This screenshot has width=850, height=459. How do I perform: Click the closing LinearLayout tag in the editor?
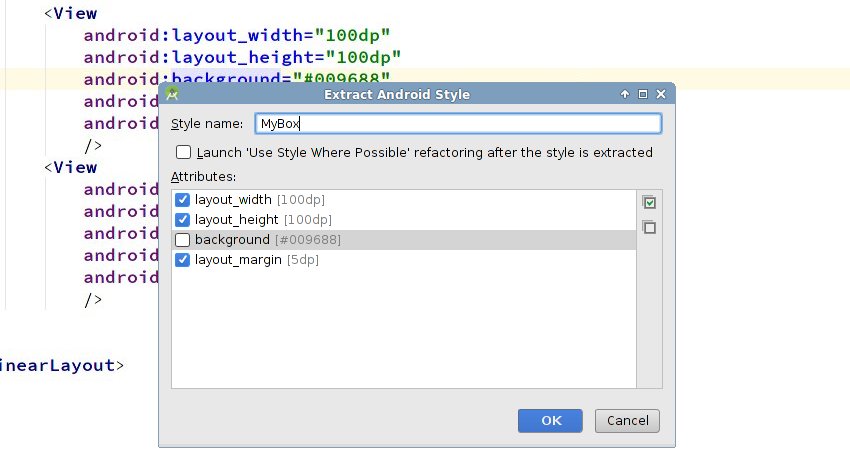62,365
